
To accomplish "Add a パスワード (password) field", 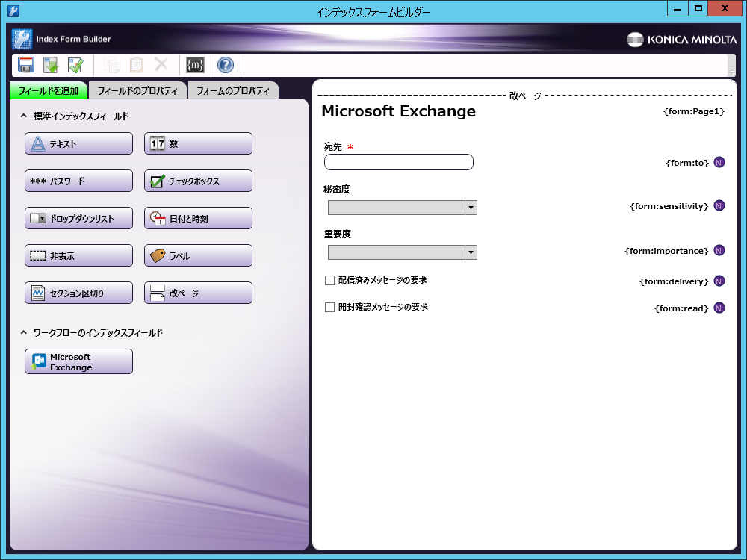I will click(78, 181).
